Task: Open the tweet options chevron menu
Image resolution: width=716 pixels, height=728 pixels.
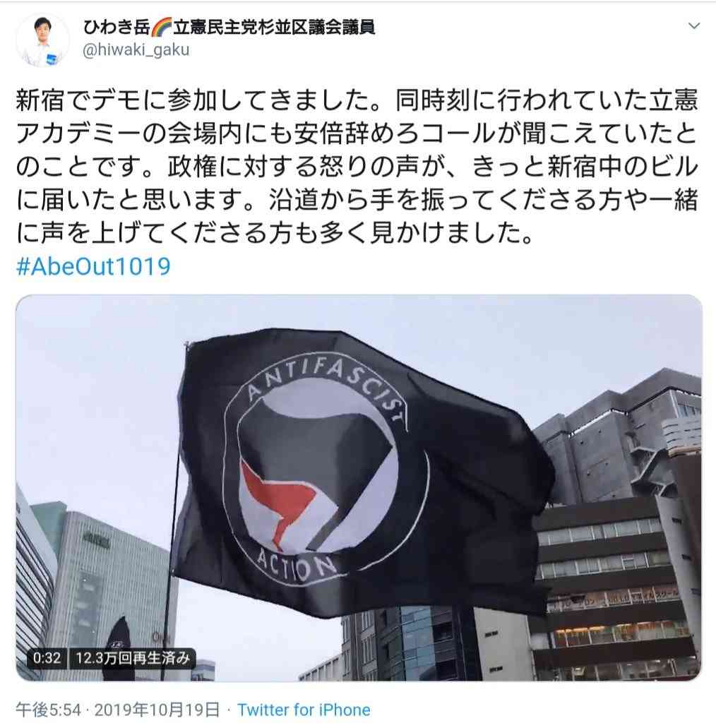Action: tap(693, 26)
